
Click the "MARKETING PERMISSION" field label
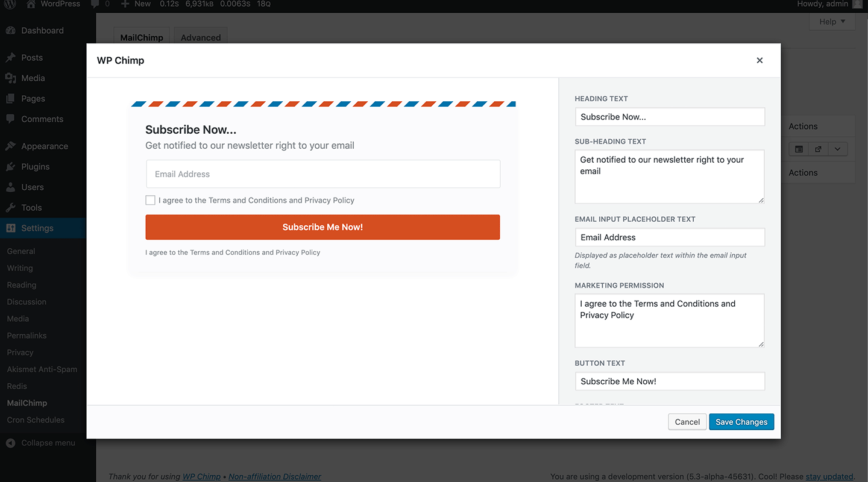pyautogui.click(x=620, y=286)
